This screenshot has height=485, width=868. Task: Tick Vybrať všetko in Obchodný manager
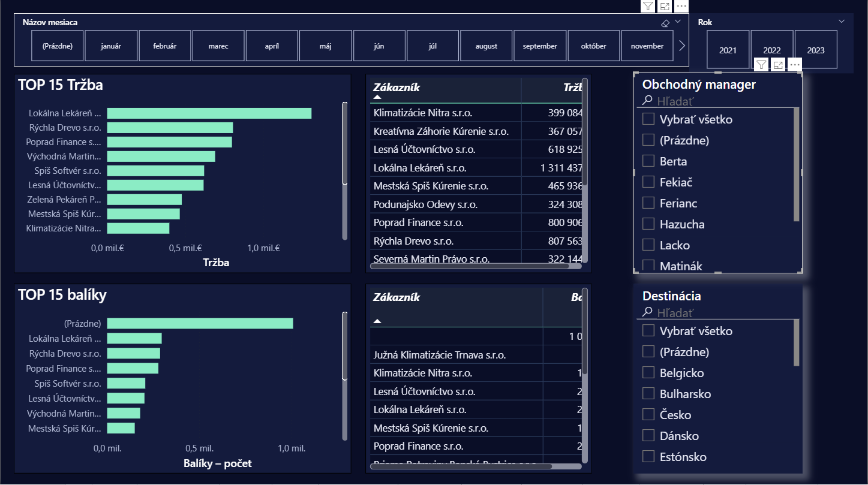pyautogui.click(x=648, y=119)
